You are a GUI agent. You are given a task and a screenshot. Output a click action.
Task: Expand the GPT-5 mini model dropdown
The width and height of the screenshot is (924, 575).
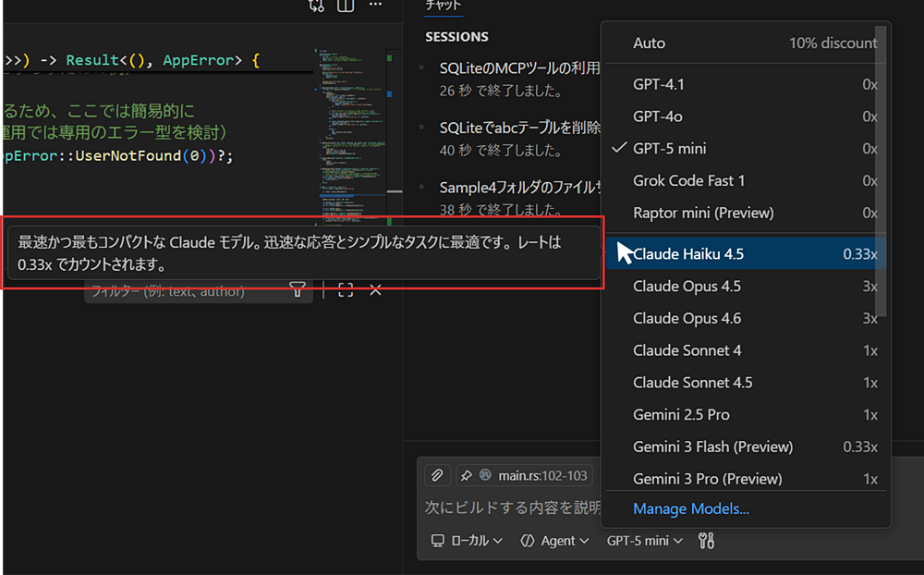644,541
